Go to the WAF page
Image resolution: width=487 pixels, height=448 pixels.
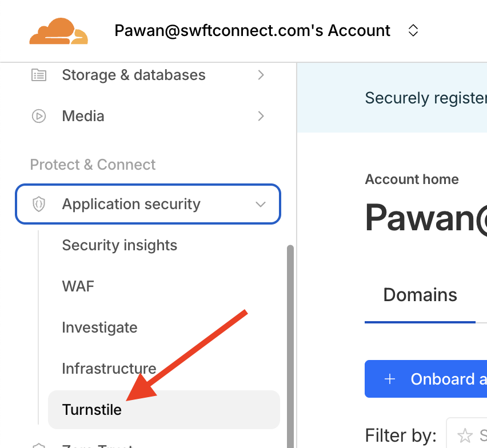coord(78,286)
